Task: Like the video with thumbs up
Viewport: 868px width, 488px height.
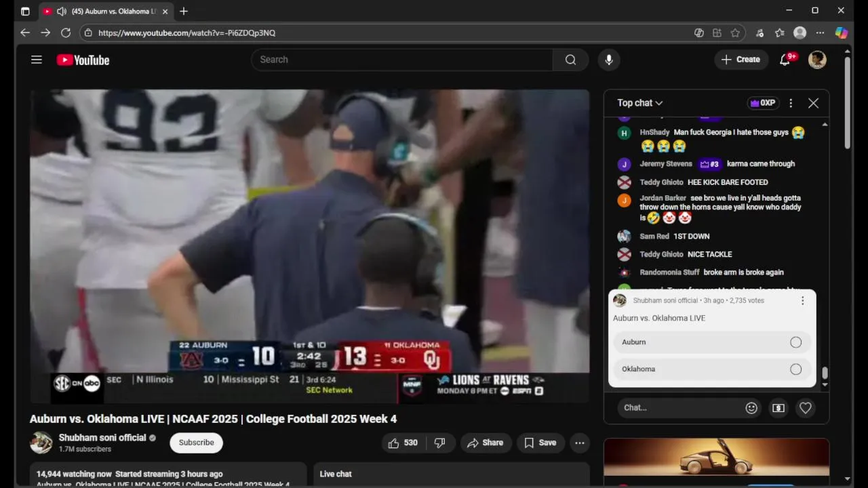Action: [x=403, y=443]
